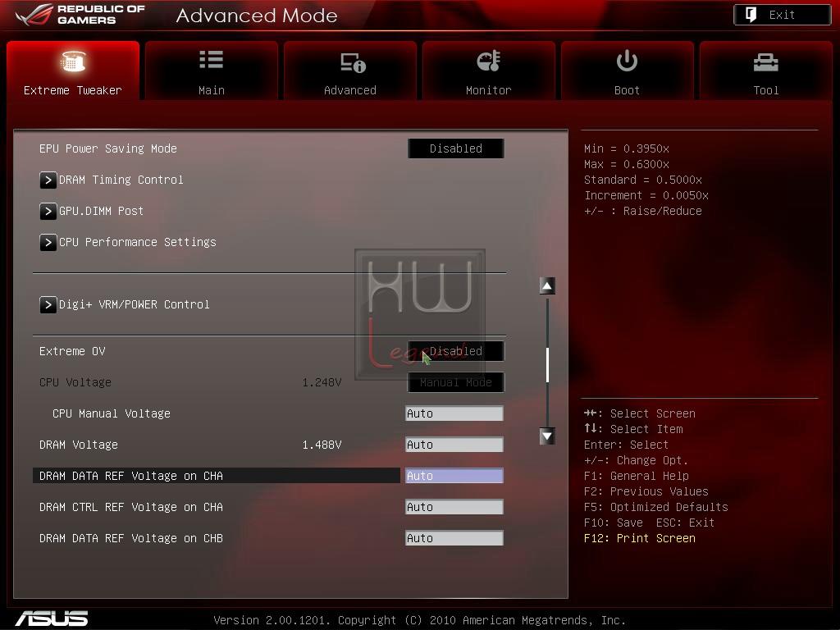Open DRAM Timing Control label

(121, 180)
